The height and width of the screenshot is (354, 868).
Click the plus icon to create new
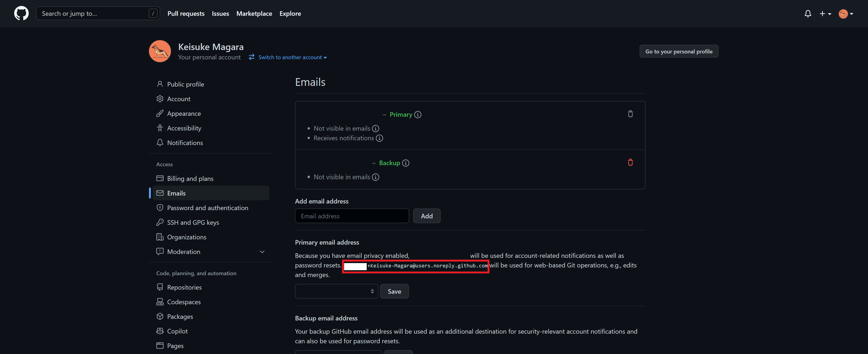(823, 13)
